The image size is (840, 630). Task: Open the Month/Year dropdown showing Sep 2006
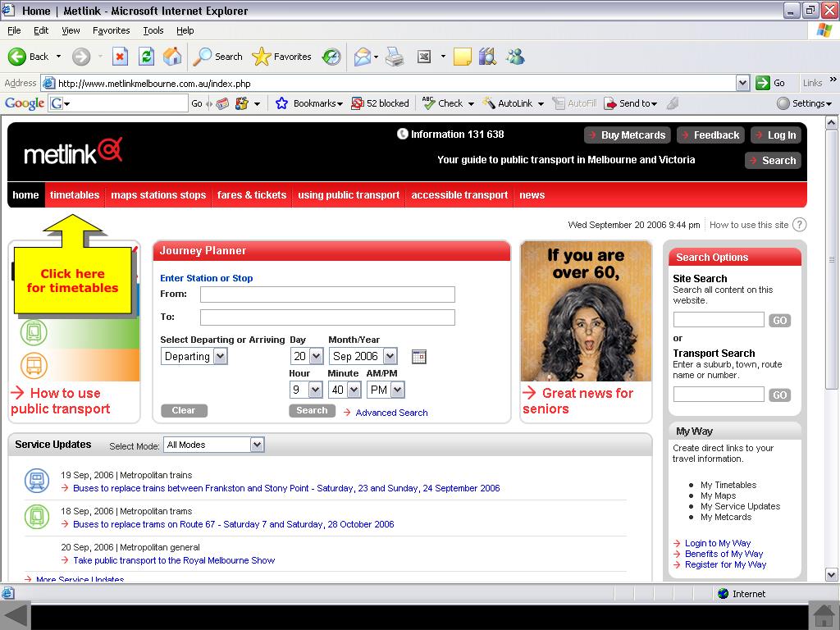[x=363, y=357]
